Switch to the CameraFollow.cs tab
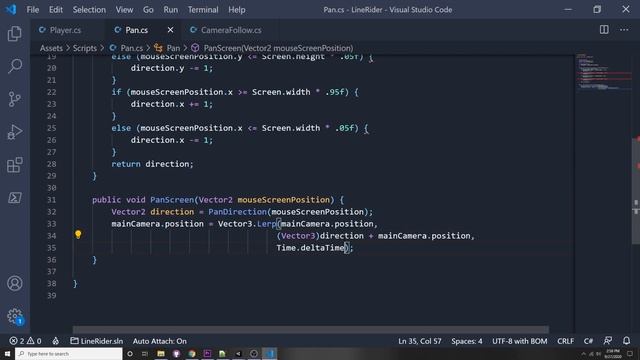 click(231, 30)
